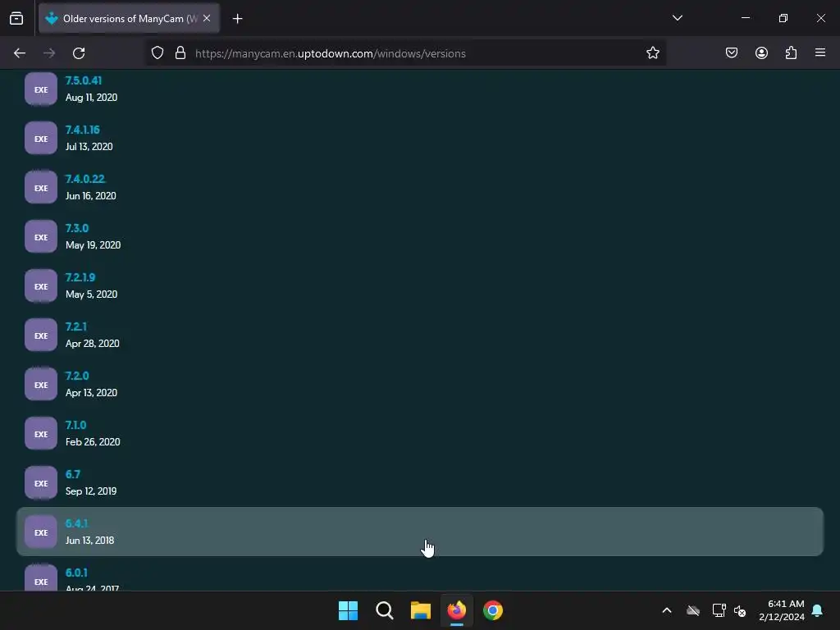Open the Windows Start menu
The height and width of the screenshot is (630, 840).
348,610
